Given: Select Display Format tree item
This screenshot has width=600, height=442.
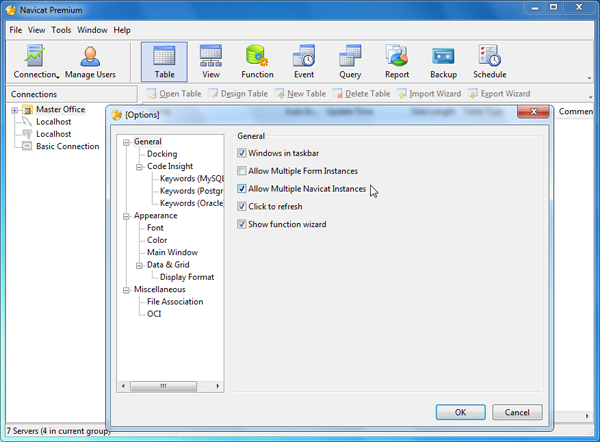Looking at the screenshot, I should click(187, 277).
